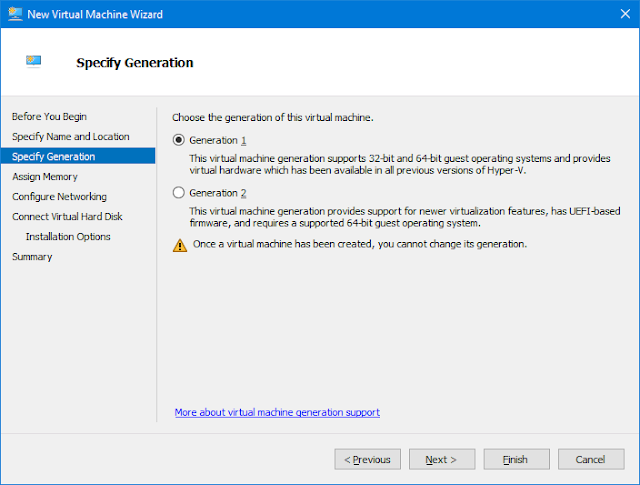Click the Next button

coord(442,459)
